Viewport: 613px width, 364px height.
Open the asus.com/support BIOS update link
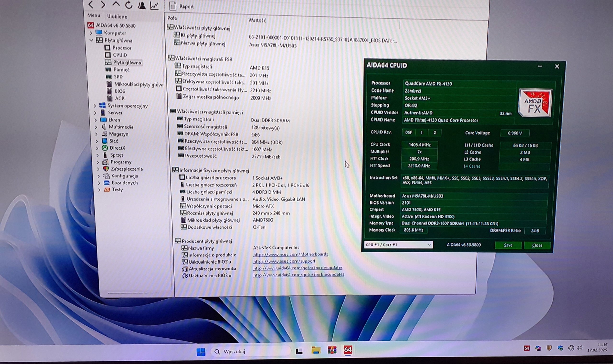coord(284,261)
